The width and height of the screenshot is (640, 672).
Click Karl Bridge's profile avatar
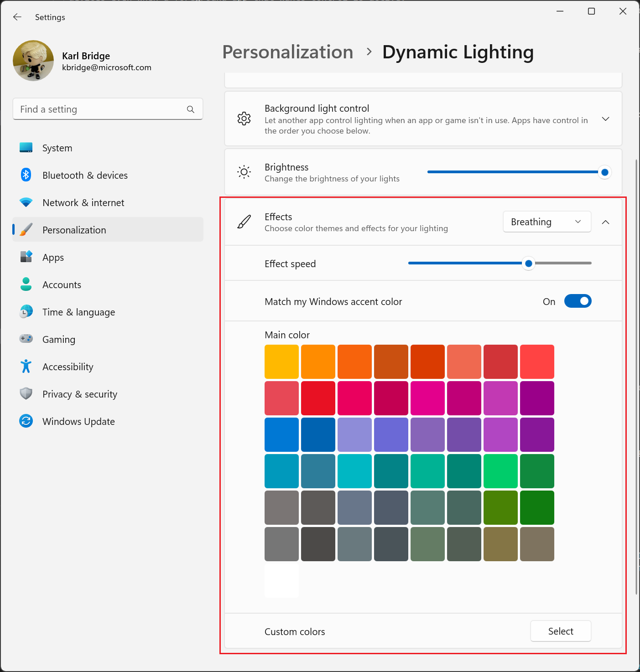pyautogui.click(x=33, y=60)
